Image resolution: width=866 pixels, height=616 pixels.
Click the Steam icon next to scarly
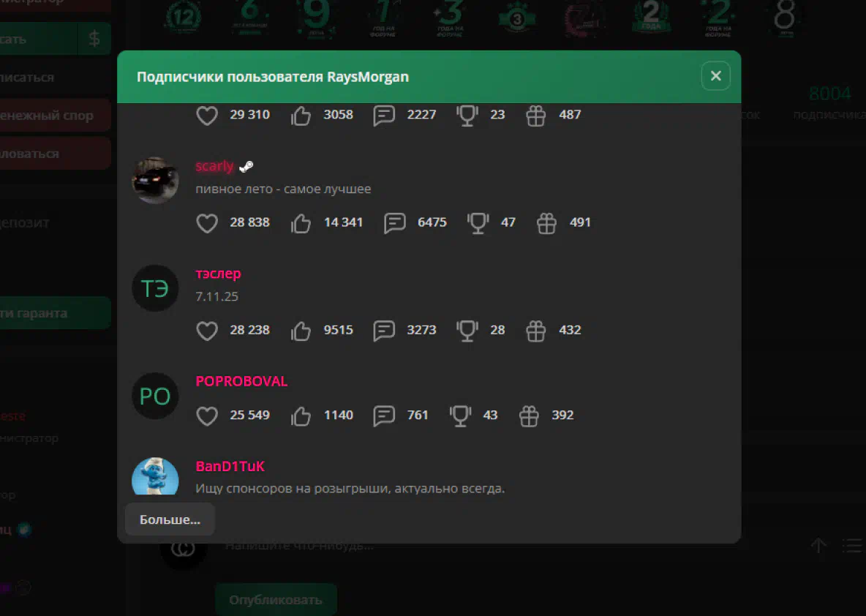tap(246, 166)
